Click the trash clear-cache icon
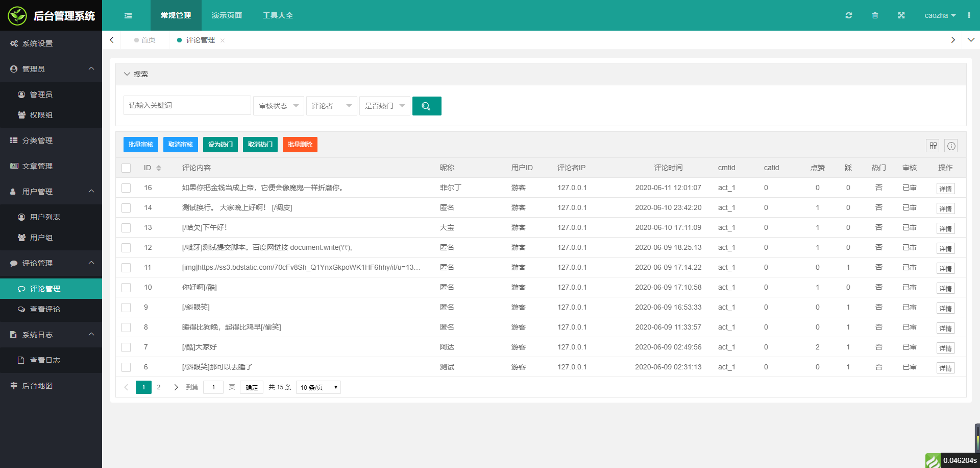 point(875,15)
